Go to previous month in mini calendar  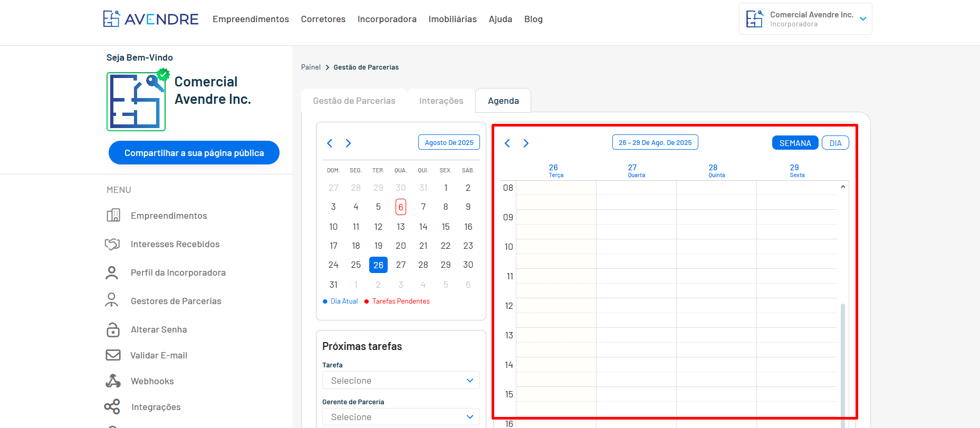330,143
